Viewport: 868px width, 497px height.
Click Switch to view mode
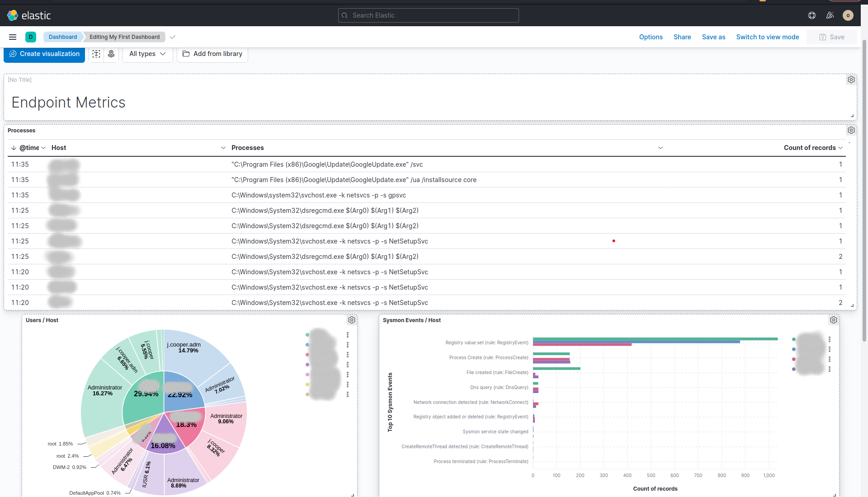click(x=768, y=37)
